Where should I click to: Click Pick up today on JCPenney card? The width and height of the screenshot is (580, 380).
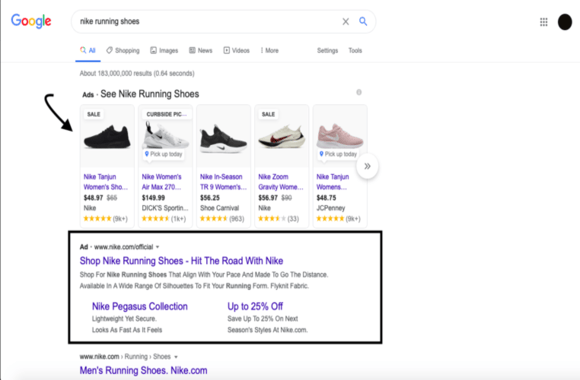tap(338, 154)
